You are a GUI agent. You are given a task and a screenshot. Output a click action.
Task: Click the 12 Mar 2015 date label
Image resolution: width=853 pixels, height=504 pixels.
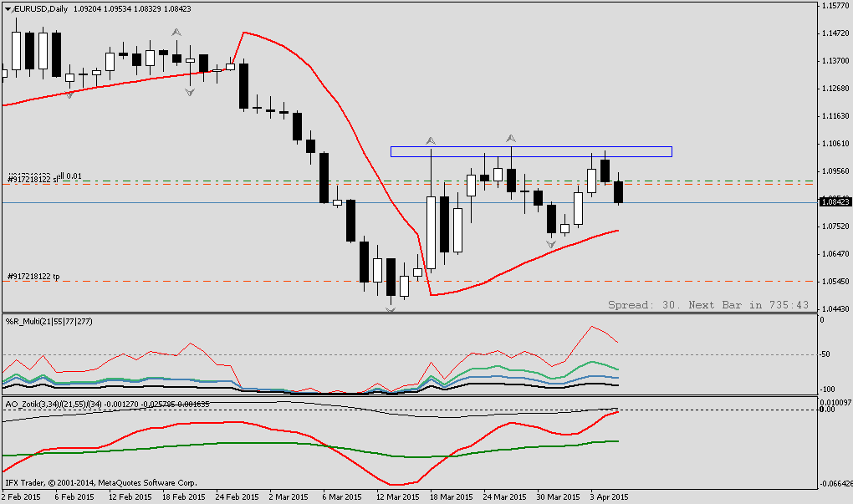click(398, 497)
